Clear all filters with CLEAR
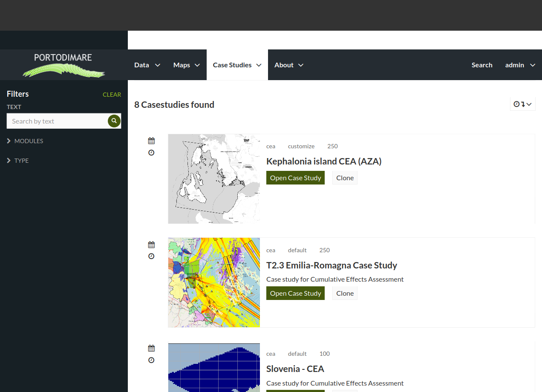The width and height of the screenshot is (542, 392). (112, 95)
